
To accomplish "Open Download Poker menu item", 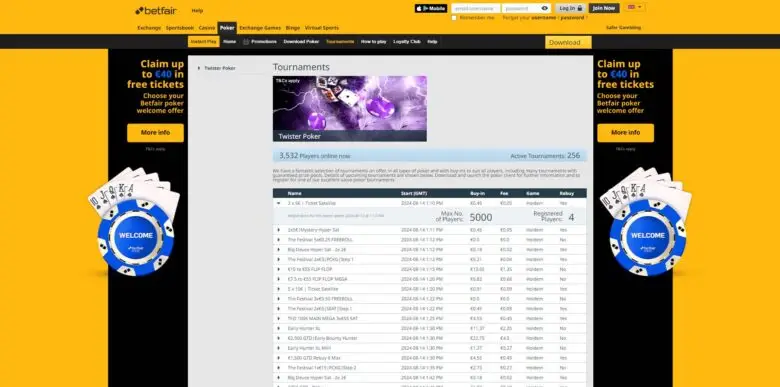I will 301,42.
